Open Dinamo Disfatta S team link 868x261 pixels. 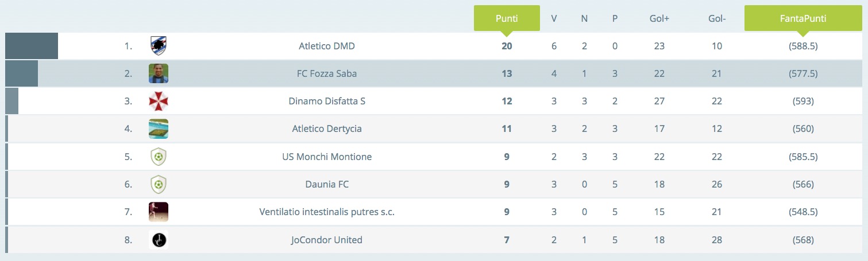(327, 101)
